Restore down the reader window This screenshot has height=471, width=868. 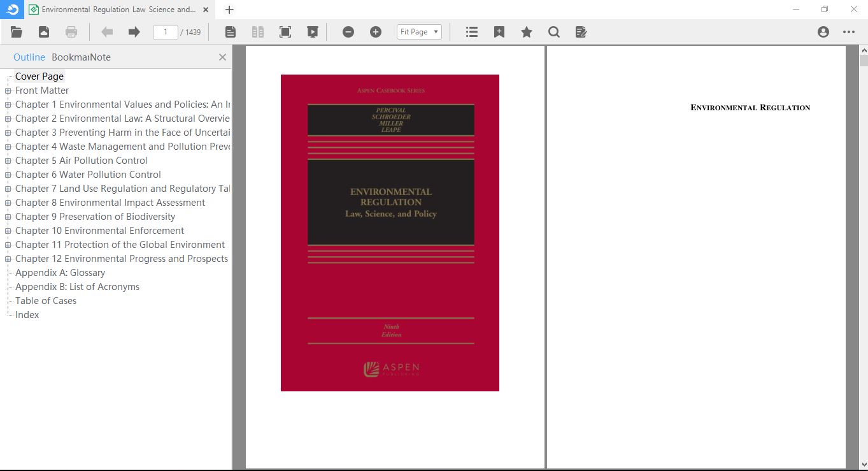825,9
